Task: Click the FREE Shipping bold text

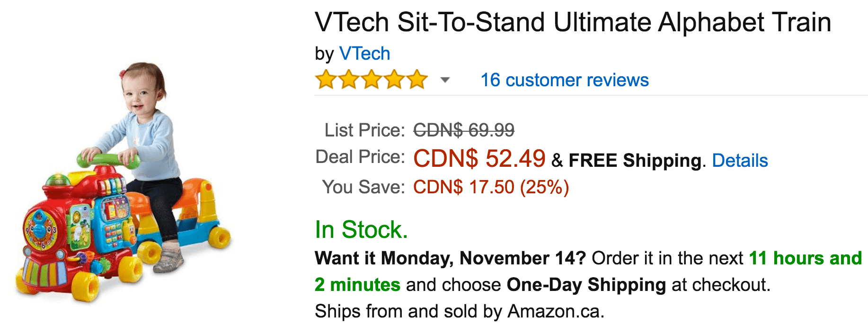Action: 635,161
